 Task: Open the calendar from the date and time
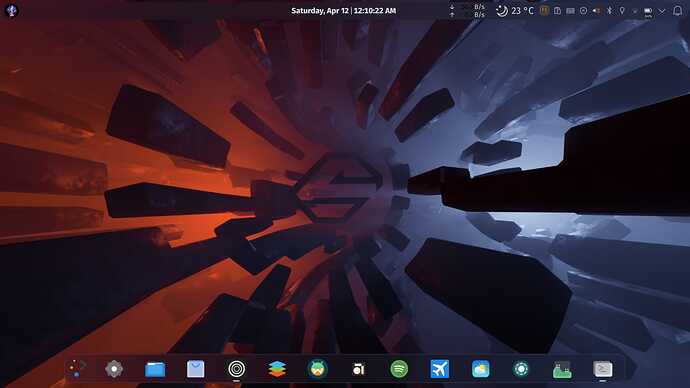tap(344, 11)
